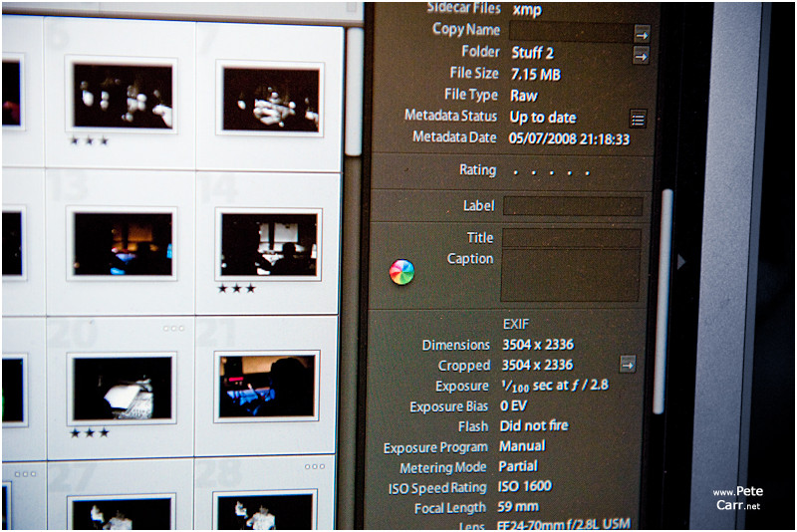Click the arrow icon next to Folder Stuff 2
Screen dimensions: 797x532
click(x=641, y=55)
